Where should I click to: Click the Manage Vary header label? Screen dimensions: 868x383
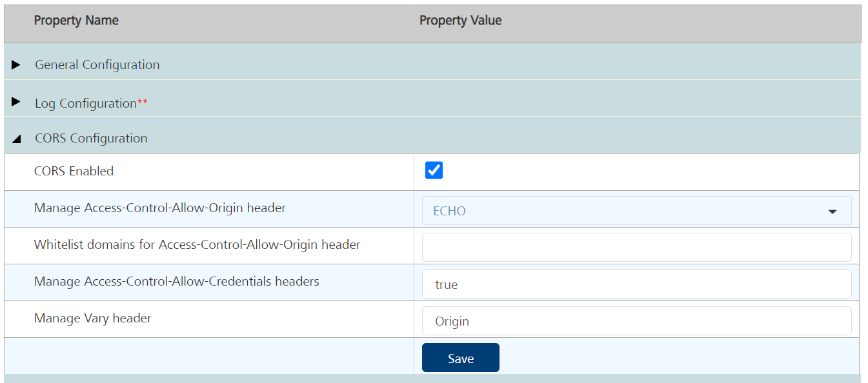pyautogui.click(x=93, y=318)
